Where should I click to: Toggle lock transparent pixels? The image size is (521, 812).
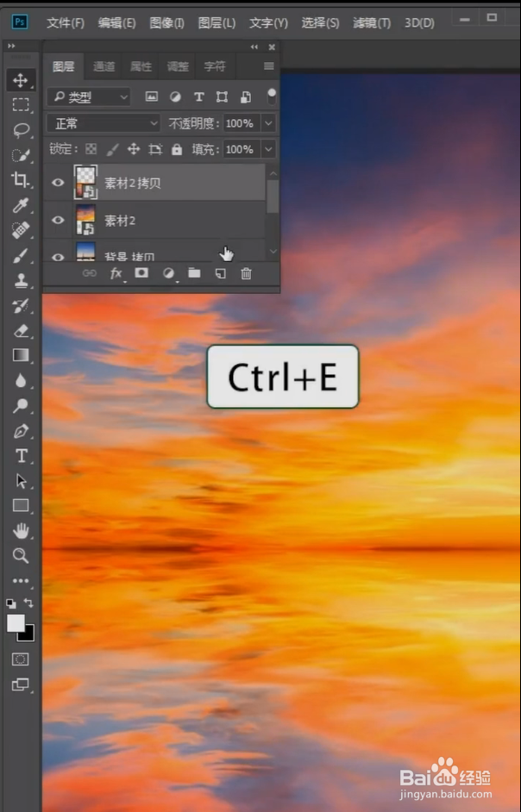click(91, 149)
